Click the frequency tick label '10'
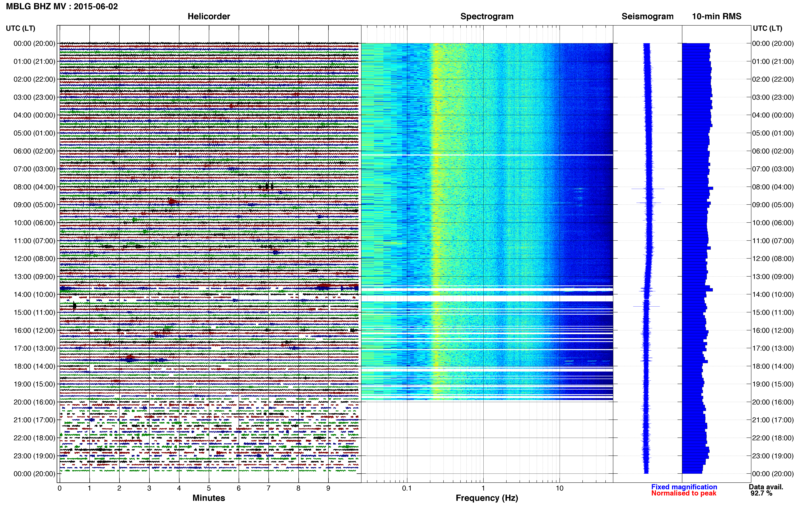 click(559, 488)
